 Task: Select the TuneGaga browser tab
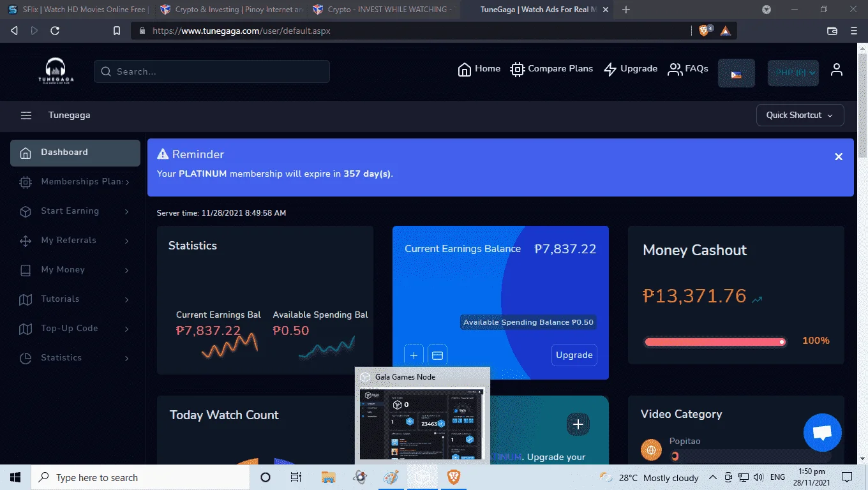(538, 10)
